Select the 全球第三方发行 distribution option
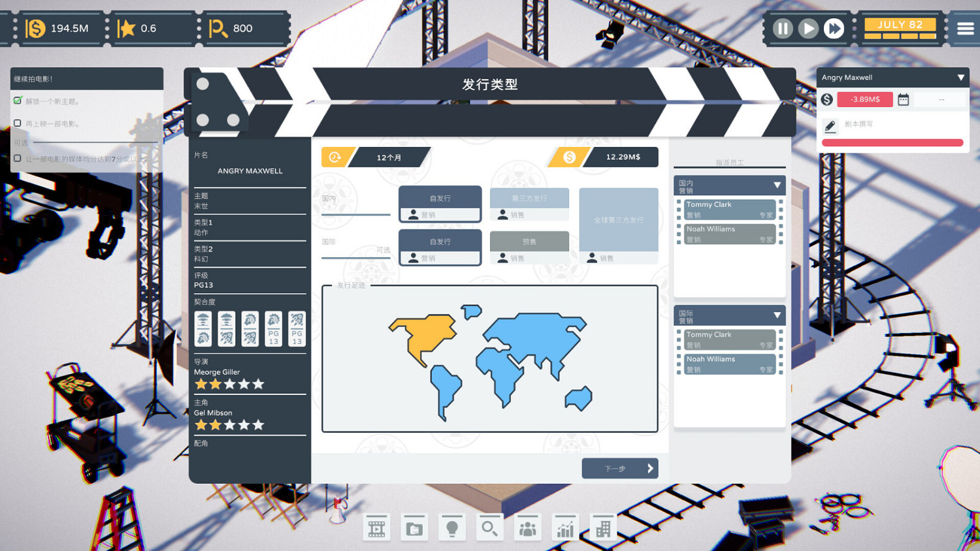Viewport: 980px width, 551px height. [618, 220]
